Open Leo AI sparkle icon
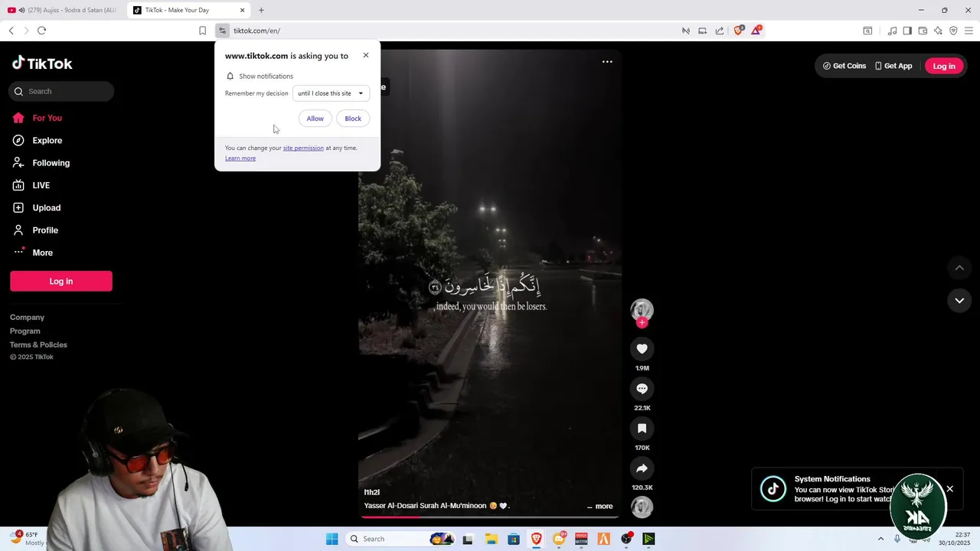Viewport: 980px width, 551px height. (938, 31)
